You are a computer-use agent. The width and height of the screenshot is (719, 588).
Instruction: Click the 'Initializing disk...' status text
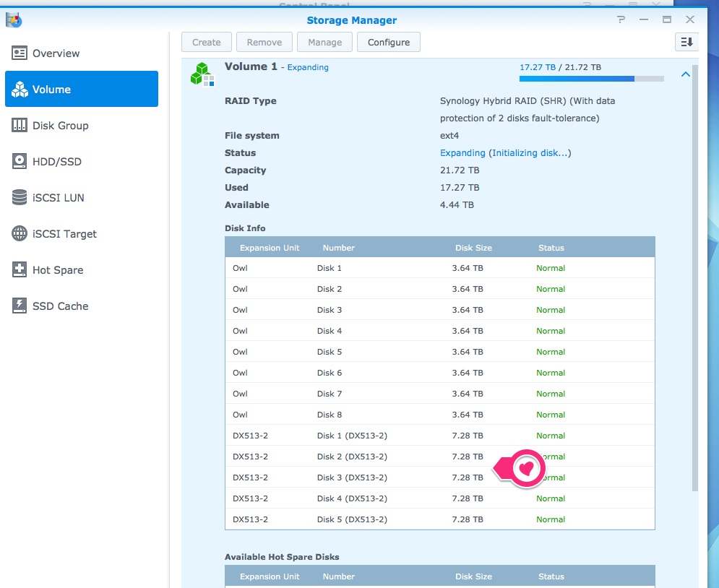pos(530,153)
